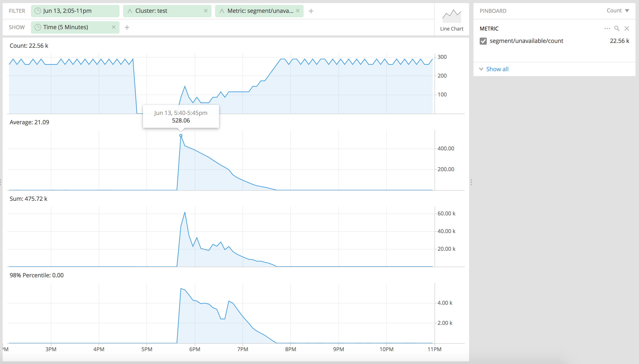Screen dimensions: 639x364
Task: Remove the Time (5 Minutes) split
Action: click(114, 27)
